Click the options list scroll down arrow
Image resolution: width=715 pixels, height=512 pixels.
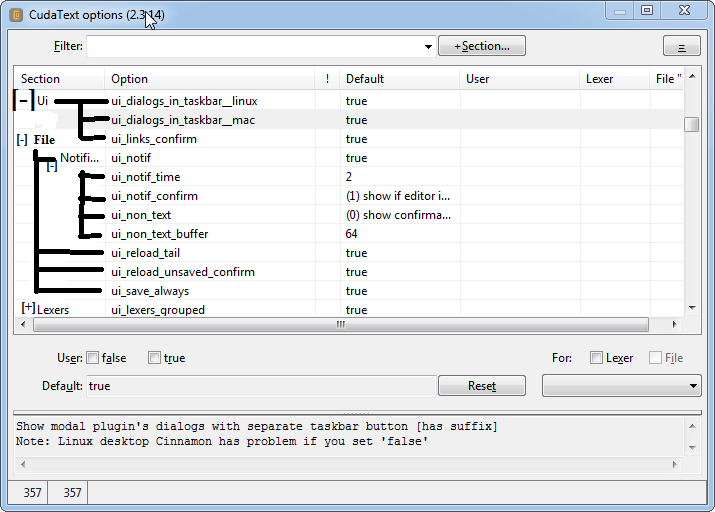(x=692, y=308)
